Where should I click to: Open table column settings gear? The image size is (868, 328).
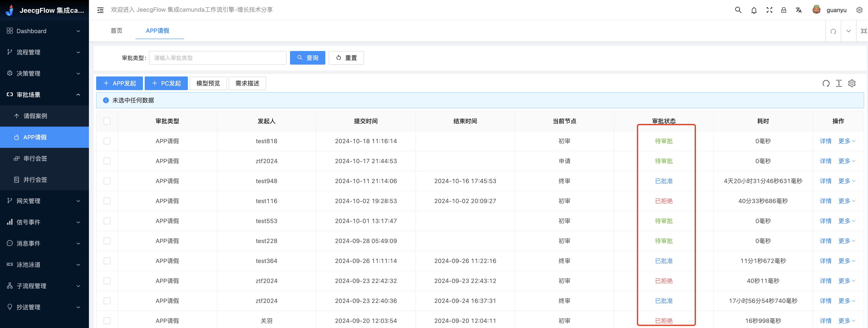coord(852,83)
